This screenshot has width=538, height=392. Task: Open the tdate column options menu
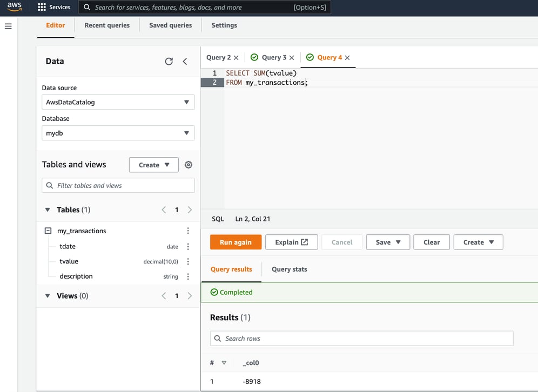pyautogui.click(x=188, y=246)
